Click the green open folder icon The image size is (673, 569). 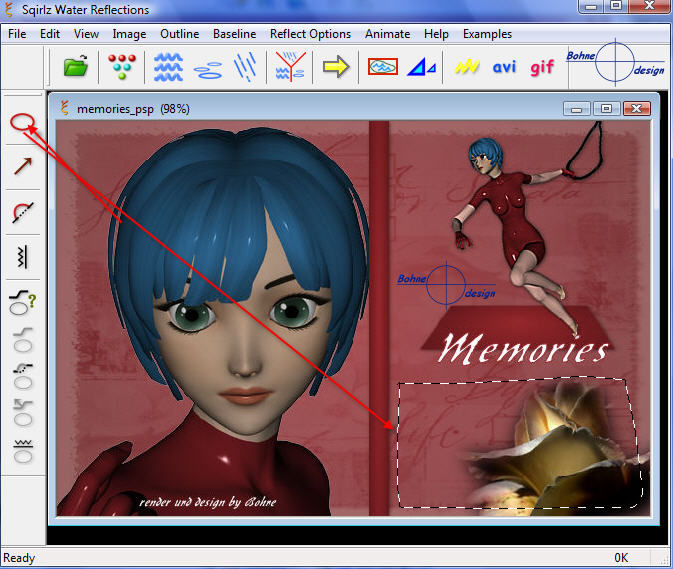pyautogui.click(x=76, y=67)
